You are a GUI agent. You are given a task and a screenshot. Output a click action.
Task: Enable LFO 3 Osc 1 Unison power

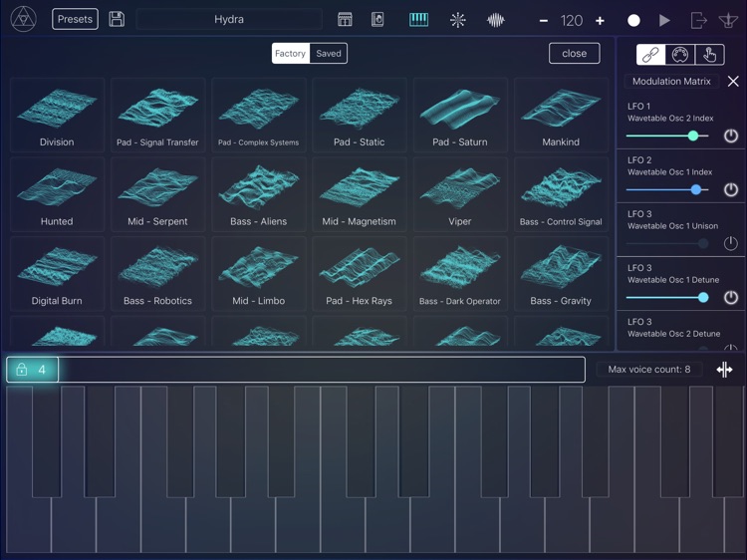point(731,243)
